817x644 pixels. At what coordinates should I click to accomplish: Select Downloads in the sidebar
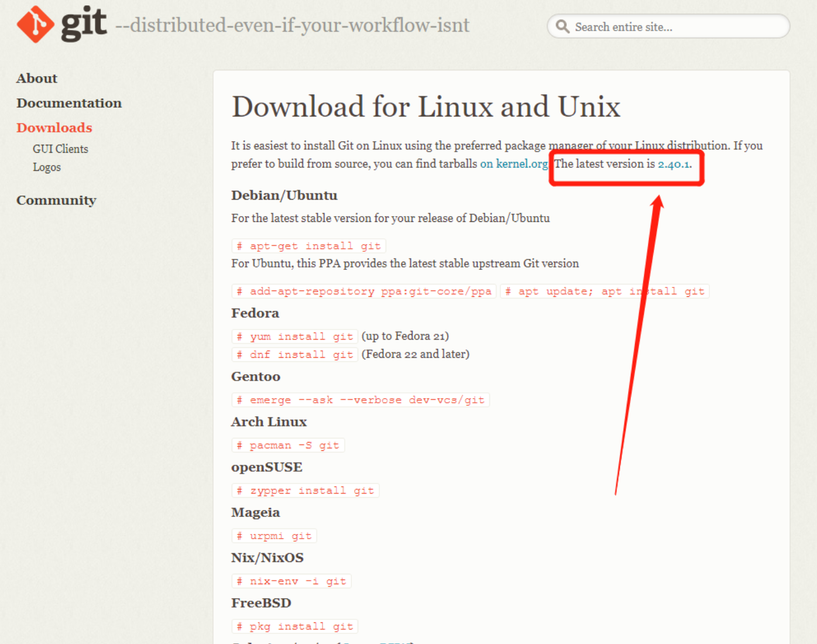[x=54, y=128]
